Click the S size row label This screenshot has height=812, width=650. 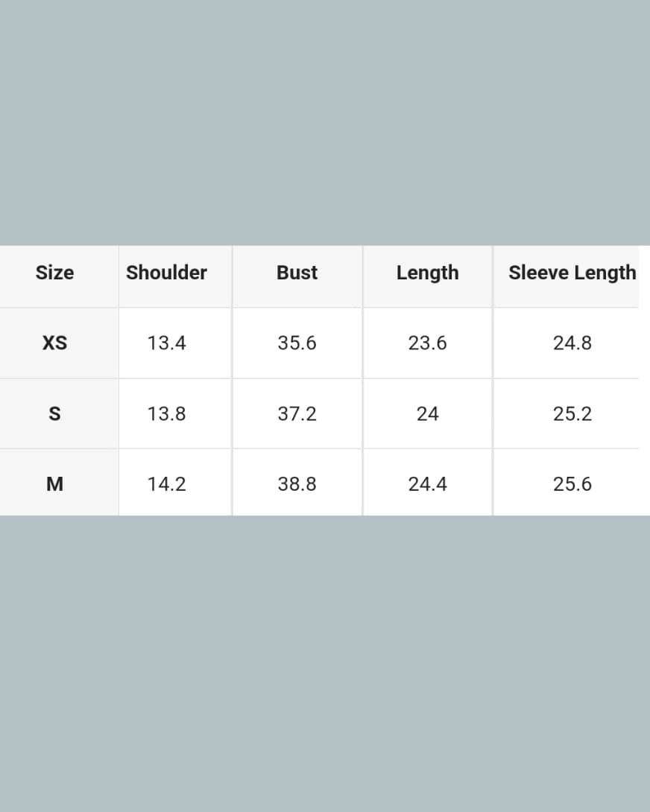(54, 413)
